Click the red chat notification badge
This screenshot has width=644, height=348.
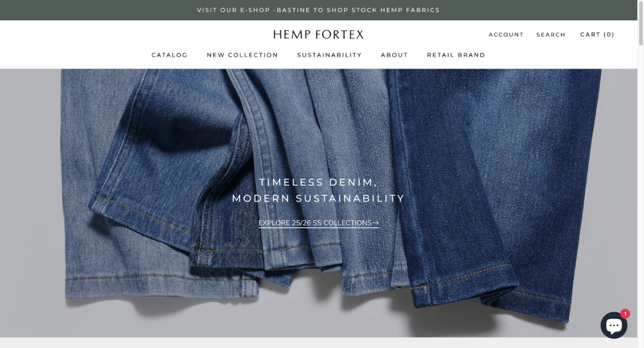coord(625,314)
